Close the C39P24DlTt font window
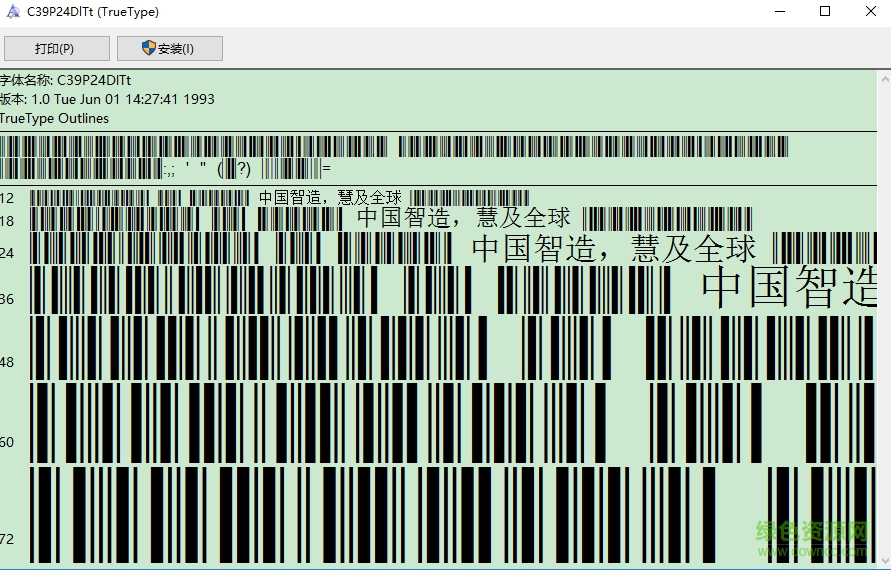 871,11
